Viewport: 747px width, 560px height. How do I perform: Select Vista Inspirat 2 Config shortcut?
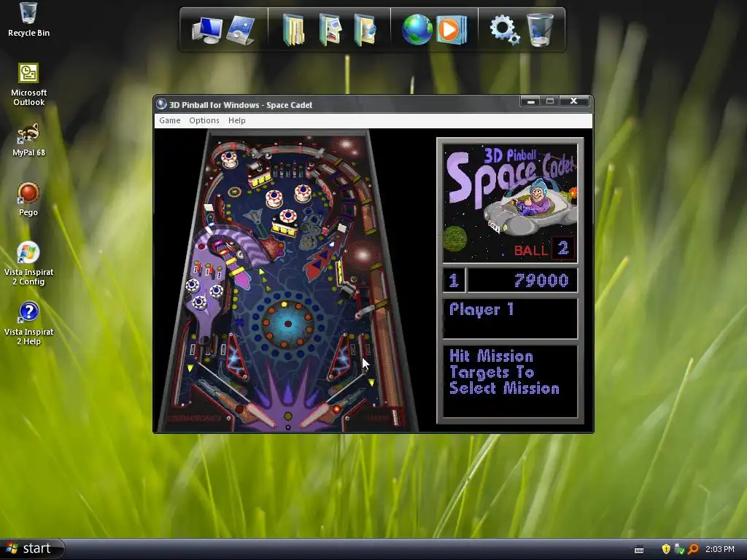point(28,263)
